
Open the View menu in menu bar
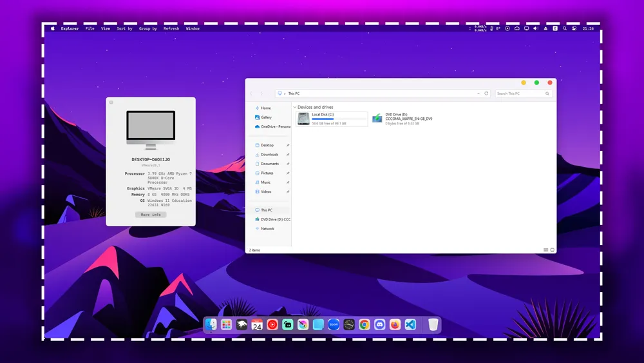(106, 28)
